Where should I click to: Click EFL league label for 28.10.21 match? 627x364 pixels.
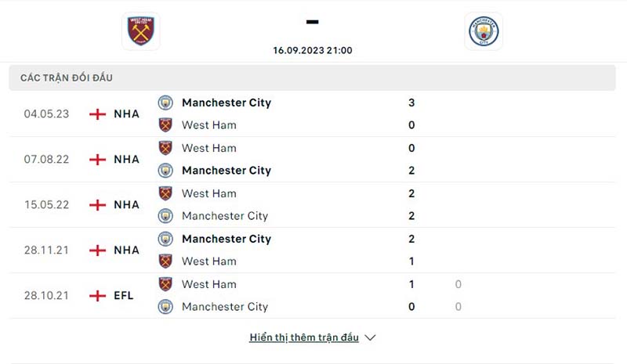[124, 296]
